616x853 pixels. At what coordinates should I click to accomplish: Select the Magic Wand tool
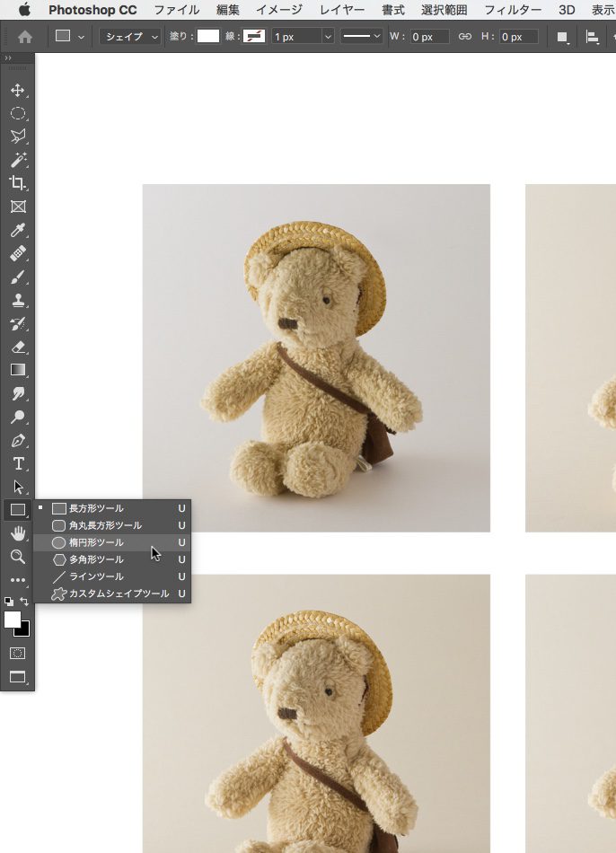point(17,160)
